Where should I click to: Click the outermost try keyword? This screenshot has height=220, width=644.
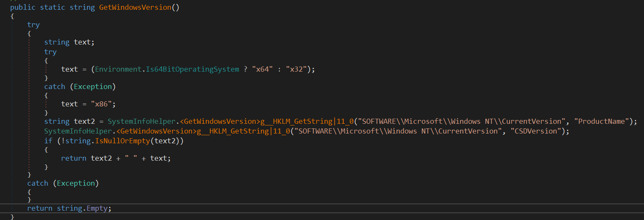(x=33, y=25)
